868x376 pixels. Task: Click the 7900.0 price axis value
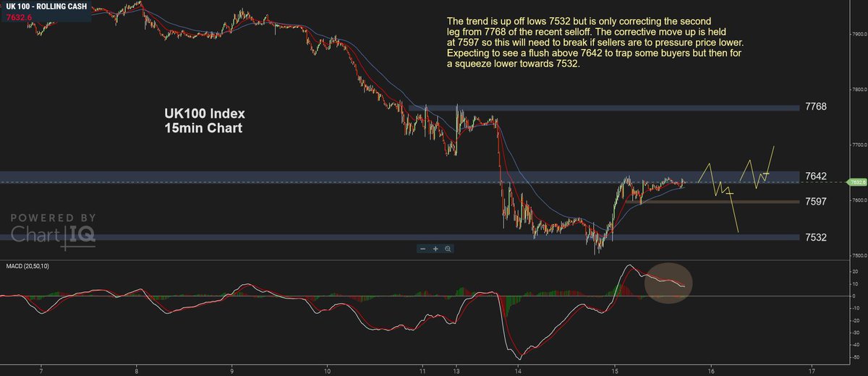point(859,34)
